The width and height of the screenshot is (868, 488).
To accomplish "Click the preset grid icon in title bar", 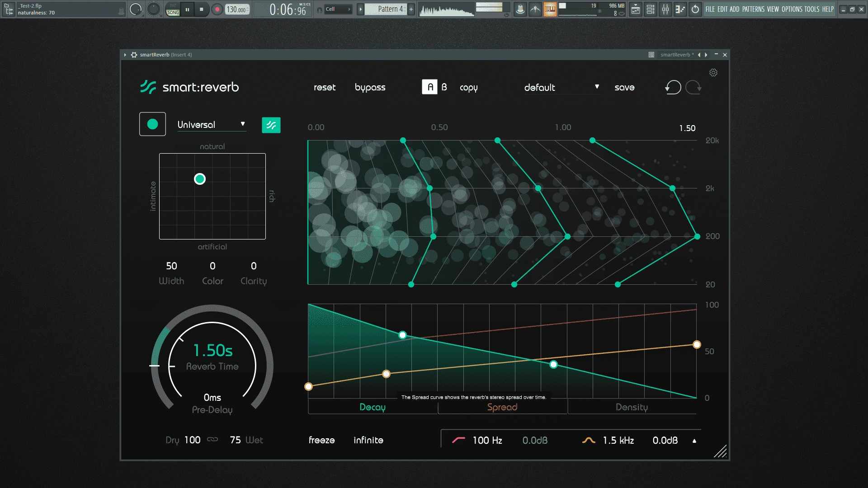I will [x=651, y=55].
